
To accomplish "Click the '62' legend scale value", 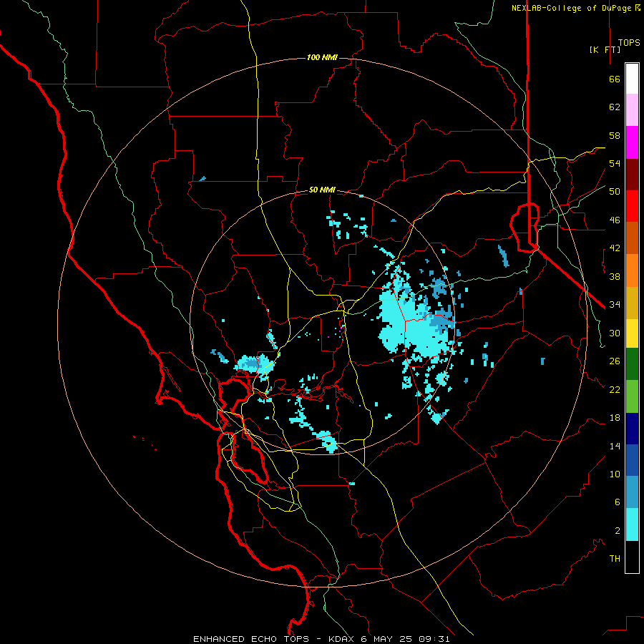I will [615, 107].
